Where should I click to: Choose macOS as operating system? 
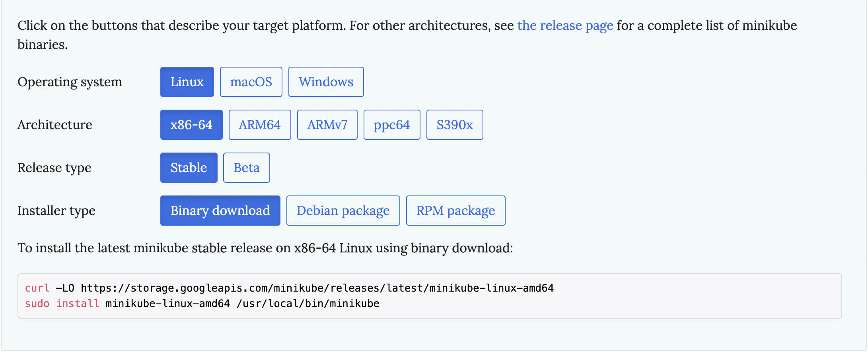pos(251,82)
